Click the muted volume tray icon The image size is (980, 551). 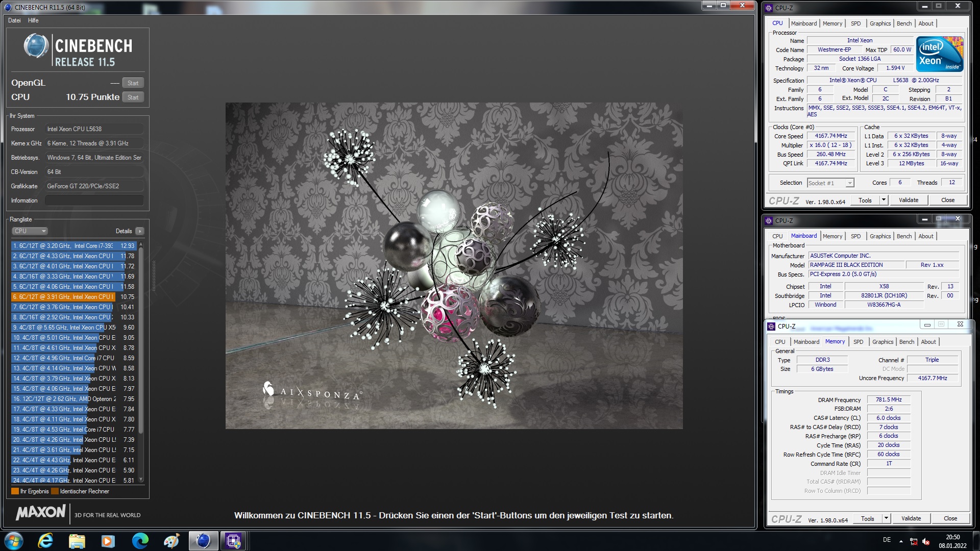pos(926,542)
